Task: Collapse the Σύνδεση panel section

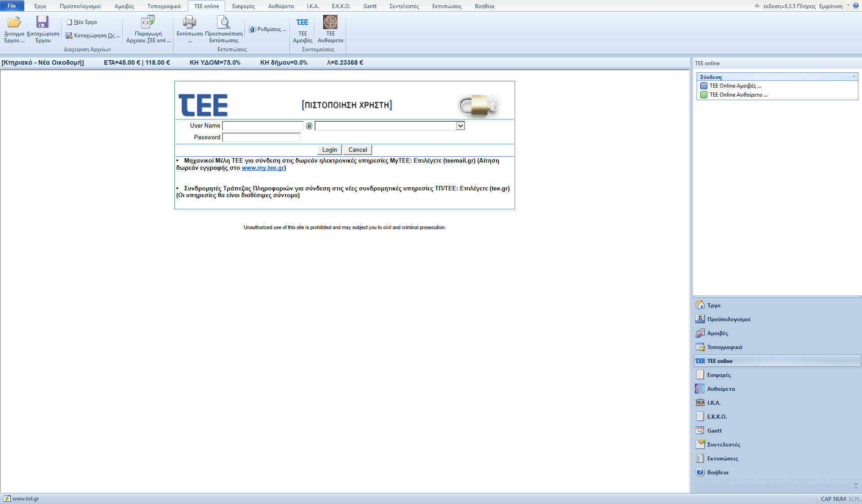Action: [854, 77]
